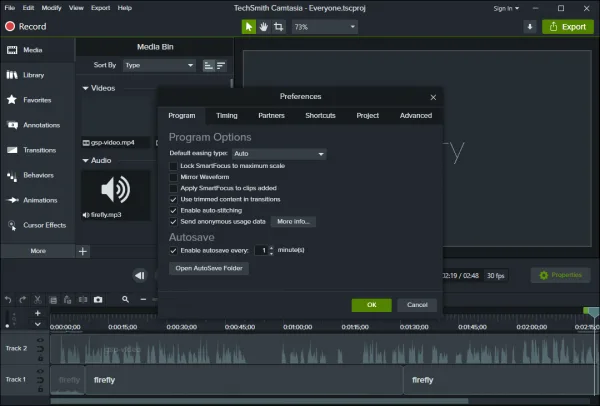
Task: Click the Undo arrow in timeline toolbar
Action: tap(8, 300)
